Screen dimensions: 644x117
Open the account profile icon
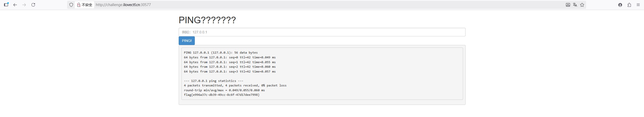(x=620, y=5)
